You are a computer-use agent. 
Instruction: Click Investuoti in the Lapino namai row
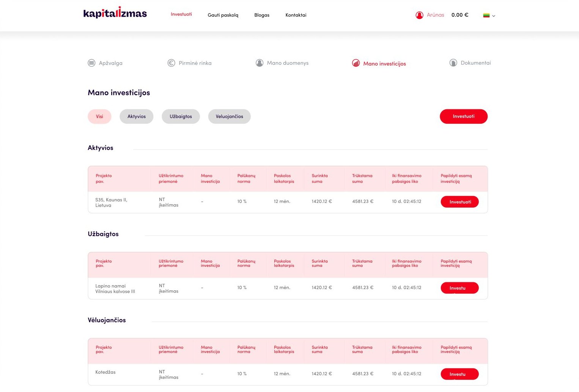coord(460,288)
